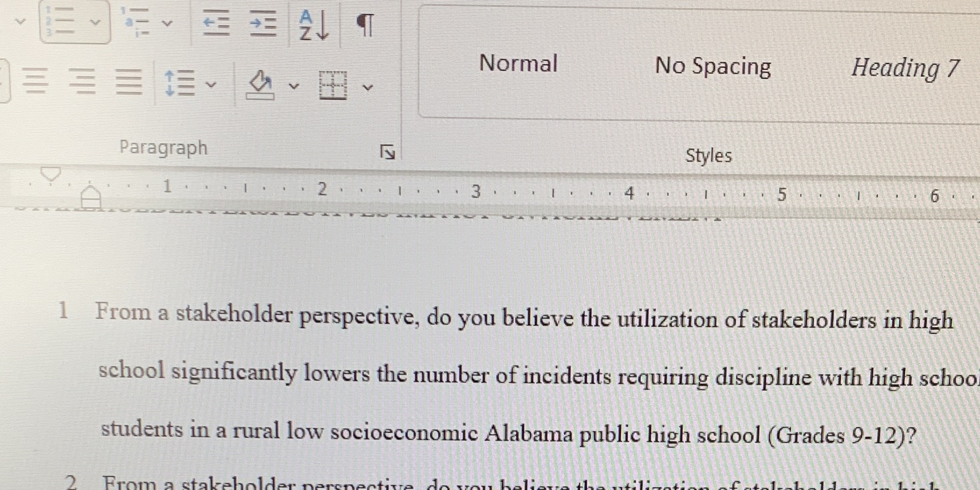The image size is (980, 490).
Task: Apply the Normal style
Action: pyautogui.click(x=518, y=63)
